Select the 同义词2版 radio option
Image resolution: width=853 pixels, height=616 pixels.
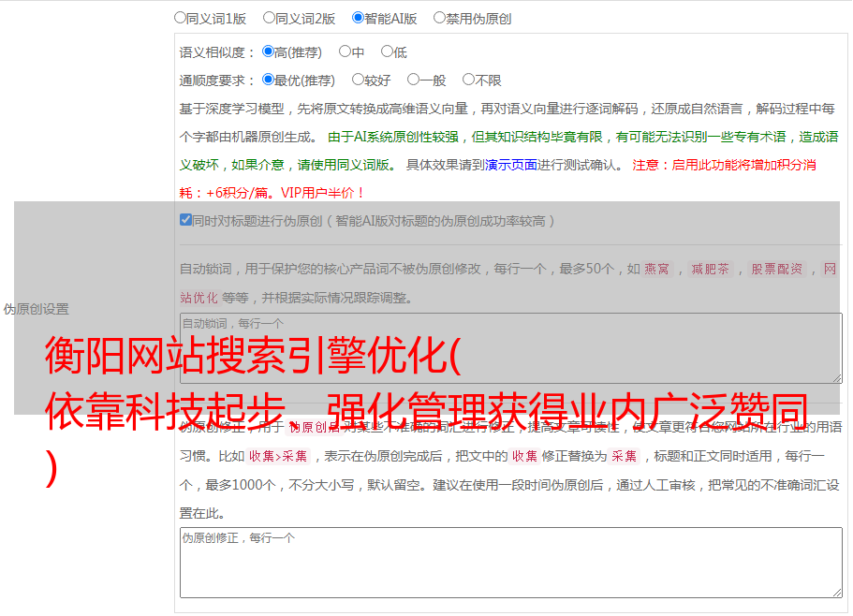[x=269, y=18]
